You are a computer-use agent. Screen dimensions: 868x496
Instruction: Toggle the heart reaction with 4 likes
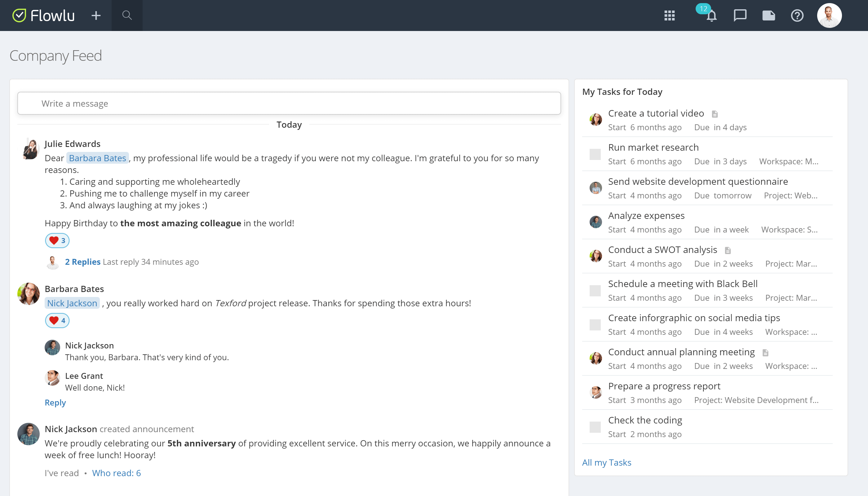pyautogui.click(x=57, y=321)
